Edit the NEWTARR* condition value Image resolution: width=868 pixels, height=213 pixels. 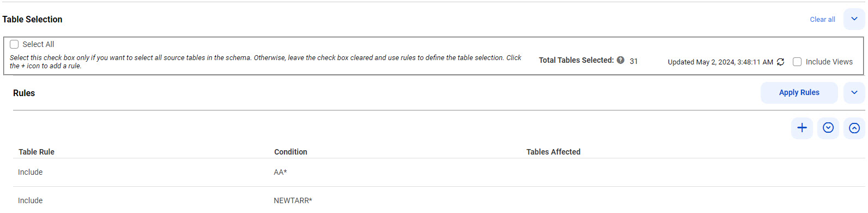click(x=293, y=200)
